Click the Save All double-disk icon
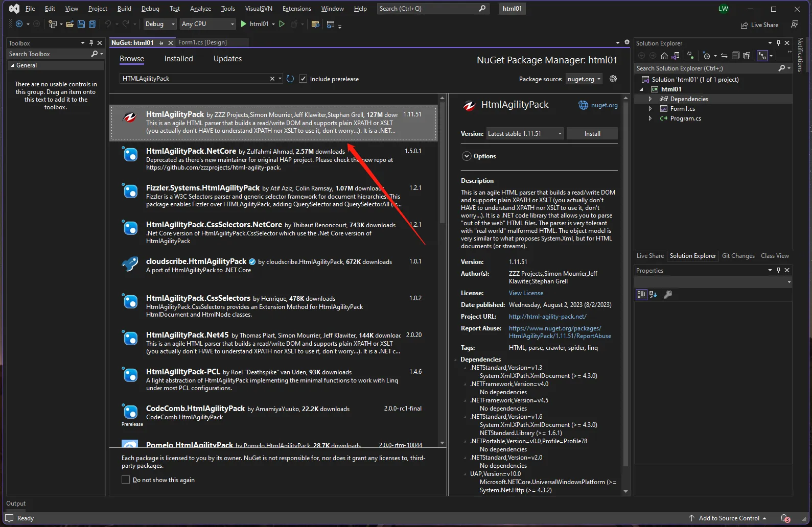Viewport: 812px width, 527px height. pos(92,24)
